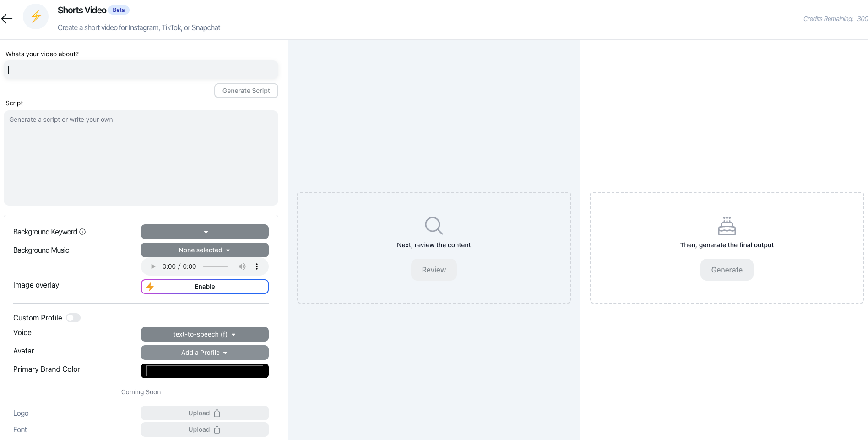The height and width of the screenshot is (440, 868).
Task: Play the background music preview
Action: tap(153, 266)
